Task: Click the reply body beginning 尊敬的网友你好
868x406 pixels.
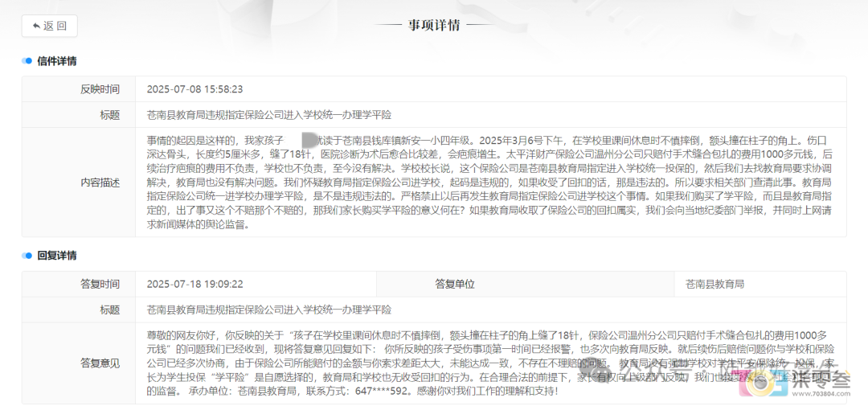Action: [490, 363]
